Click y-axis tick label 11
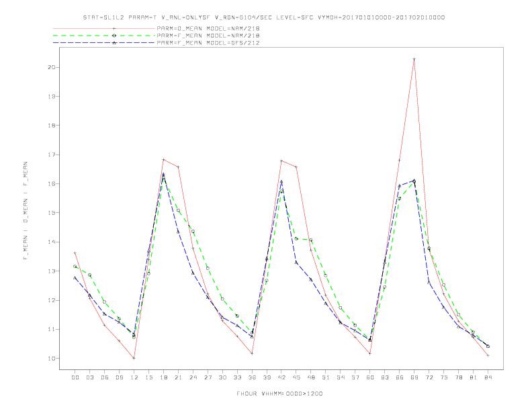The height and width of the screenshot is (411, 532). [x=51, y=329]
